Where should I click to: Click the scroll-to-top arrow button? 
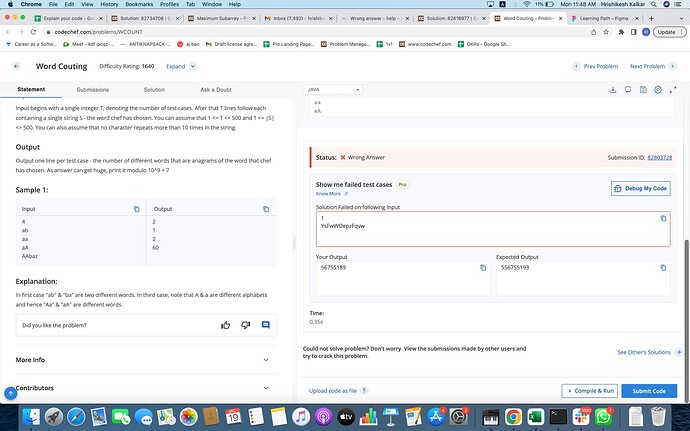tap(11, 393)
